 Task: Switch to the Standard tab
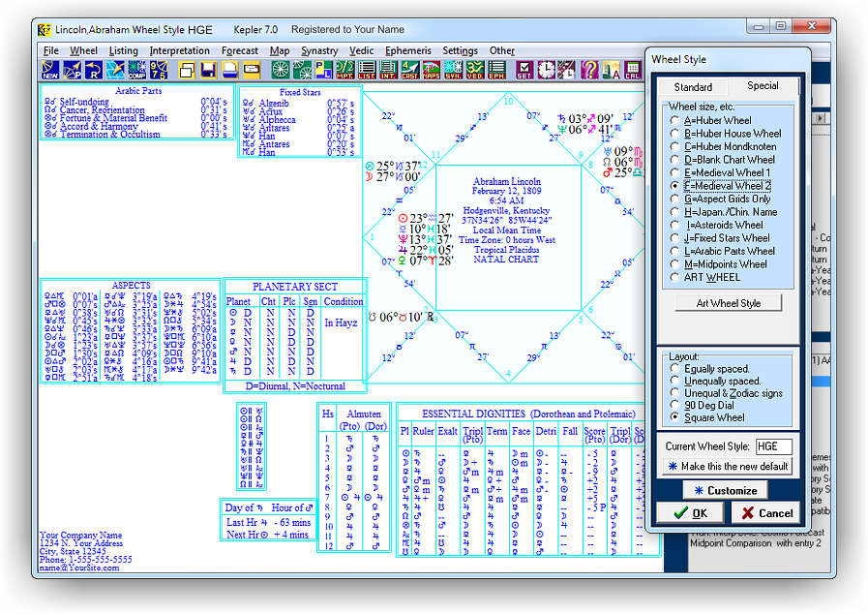(693, 87)
